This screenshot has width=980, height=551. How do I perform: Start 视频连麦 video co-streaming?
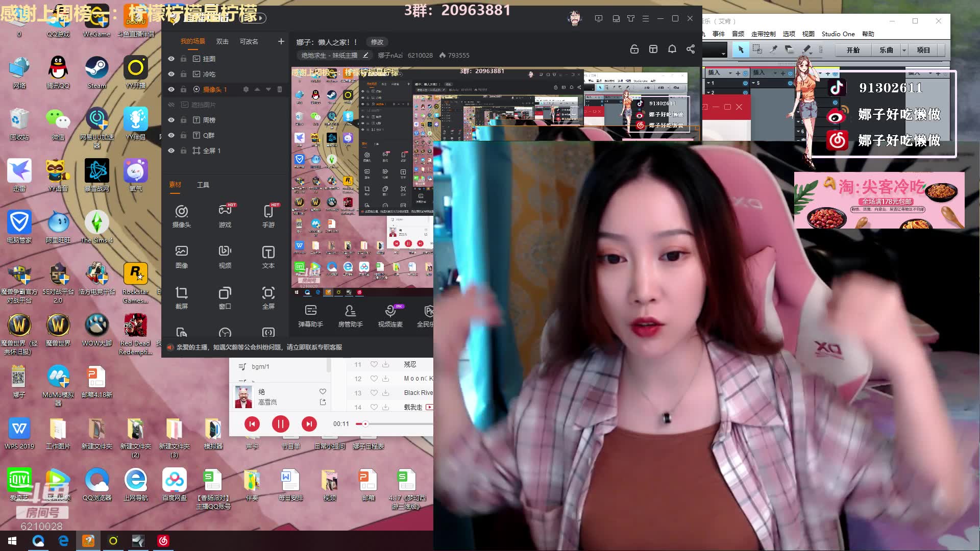pos(390,315)
